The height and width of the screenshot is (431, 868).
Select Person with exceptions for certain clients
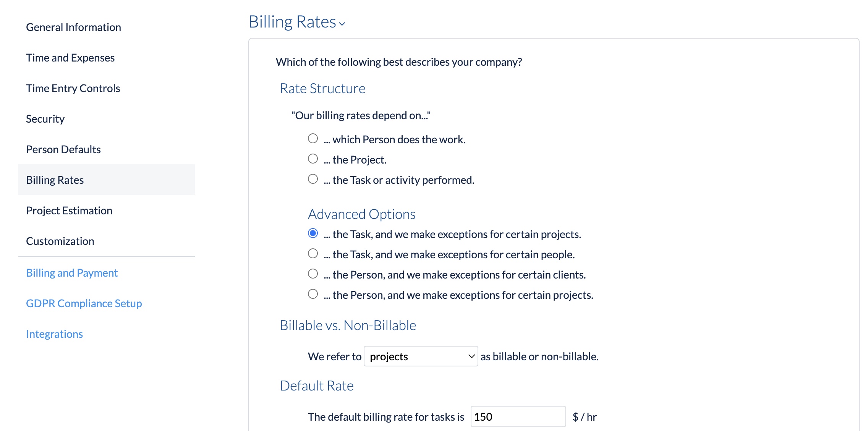tap(313, 274)
